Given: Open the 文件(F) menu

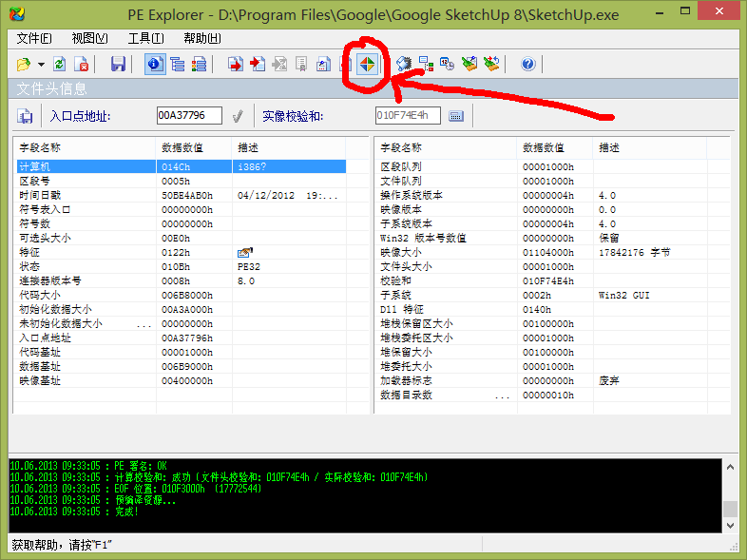Looking at the screenshot, I should pos(34,38).
